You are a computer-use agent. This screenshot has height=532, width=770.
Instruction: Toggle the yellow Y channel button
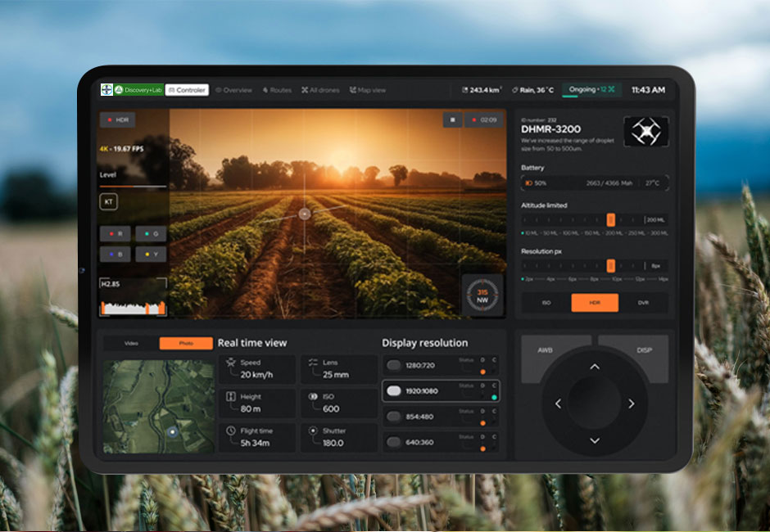coord(151,255)
